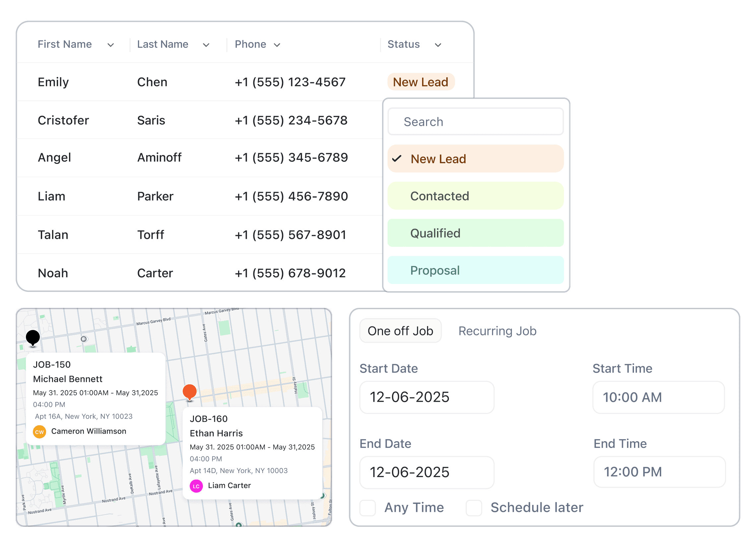Enable the Any Time checkbox

(x=368, y=508)
